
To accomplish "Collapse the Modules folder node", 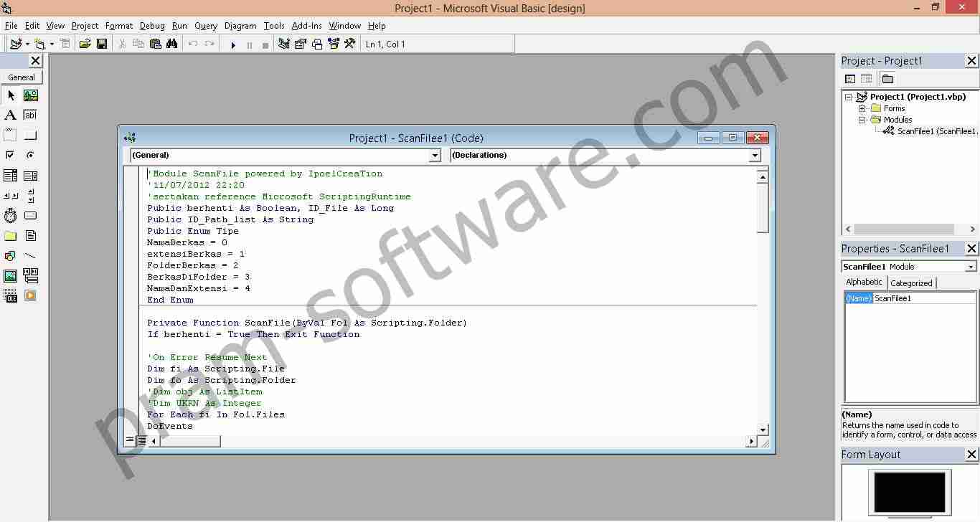I will pos(862,120).
